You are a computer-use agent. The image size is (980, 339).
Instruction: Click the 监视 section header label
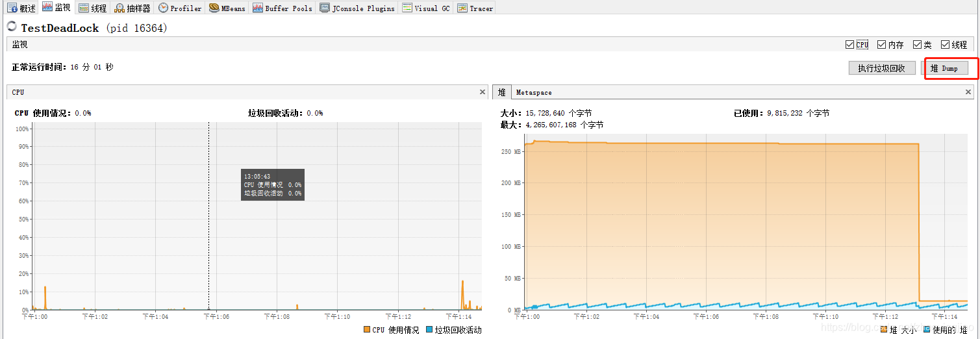[19, 45]
